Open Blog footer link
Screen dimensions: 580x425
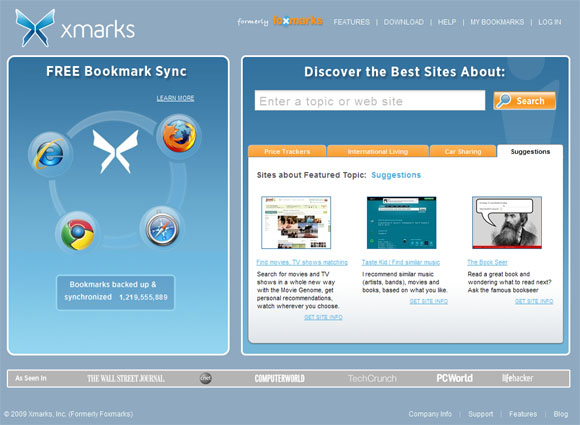561,414
